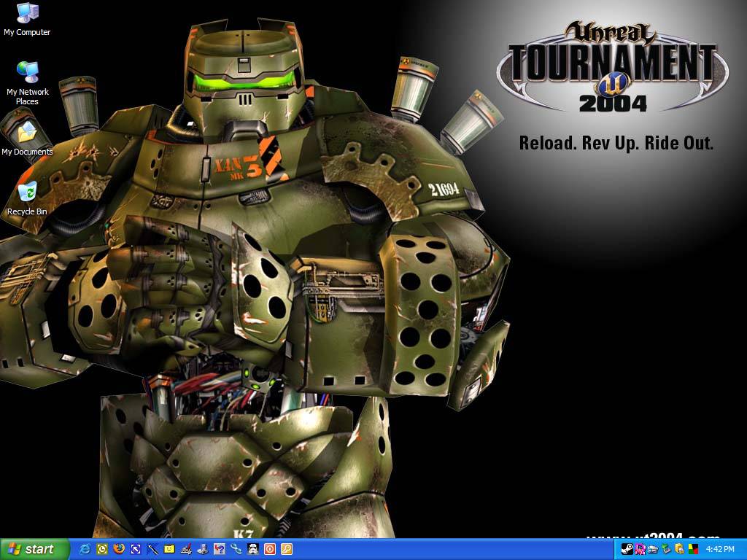The width and height of the screenshot is (747, 560).
Task: Open the red-and-blue question mark icon
Action: [219, 549]
